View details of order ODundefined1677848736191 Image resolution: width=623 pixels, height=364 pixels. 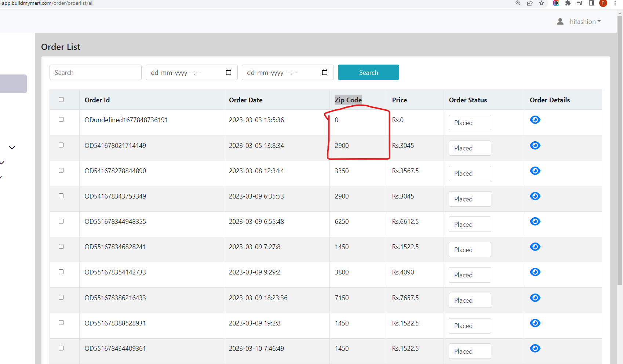click(535, 120)
